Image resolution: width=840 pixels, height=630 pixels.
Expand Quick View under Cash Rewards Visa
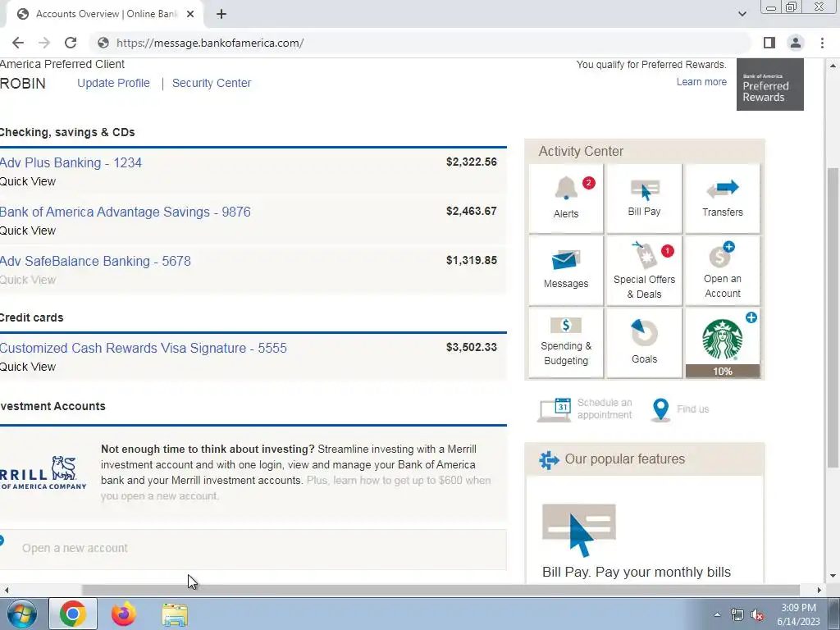tap(28, 367)
